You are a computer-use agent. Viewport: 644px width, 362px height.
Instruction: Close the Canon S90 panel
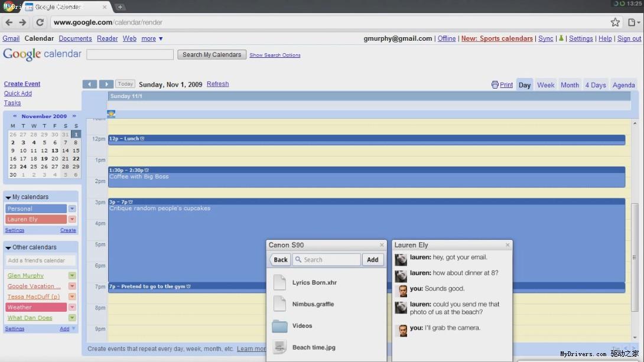[x=382, y=245]
